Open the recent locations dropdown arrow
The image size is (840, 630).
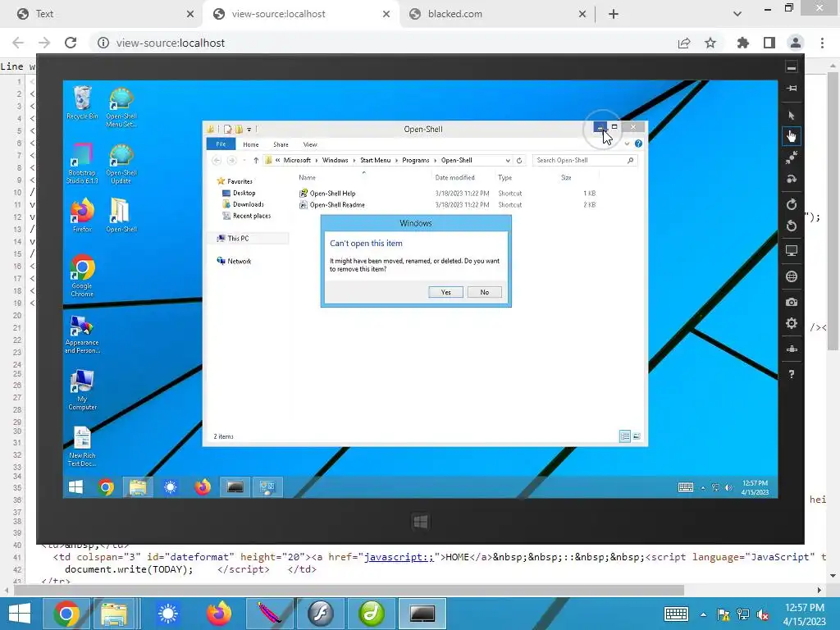[x=244, y=160]
